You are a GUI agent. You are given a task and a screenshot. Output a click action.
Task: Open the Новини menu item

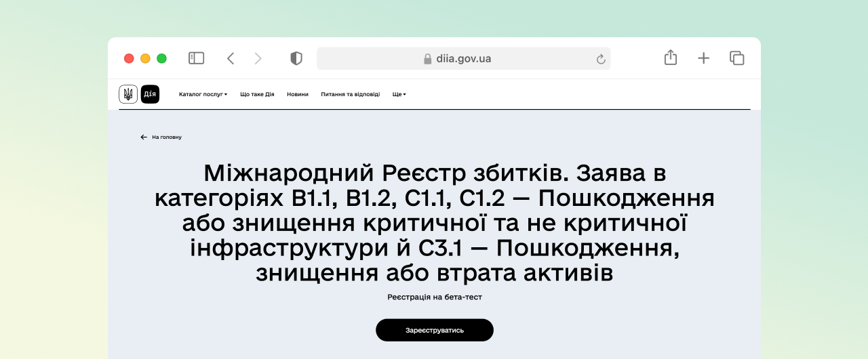click(297, 94)
